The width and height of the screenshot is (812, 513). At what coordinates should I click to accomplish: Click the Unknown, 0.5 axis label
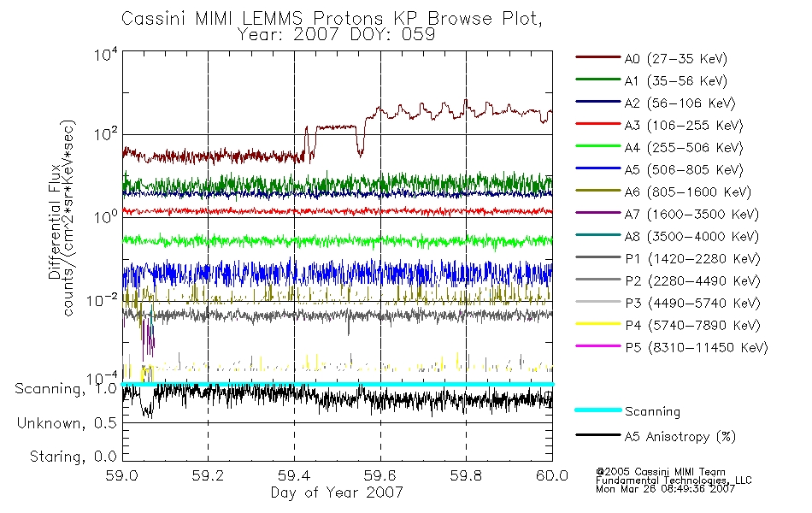67,423
